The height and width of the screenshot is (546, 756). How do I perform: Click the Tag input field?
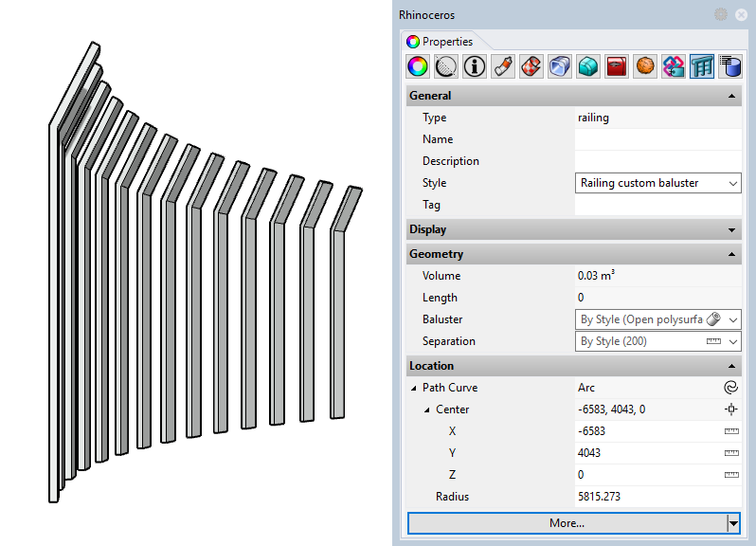point(658,205)
